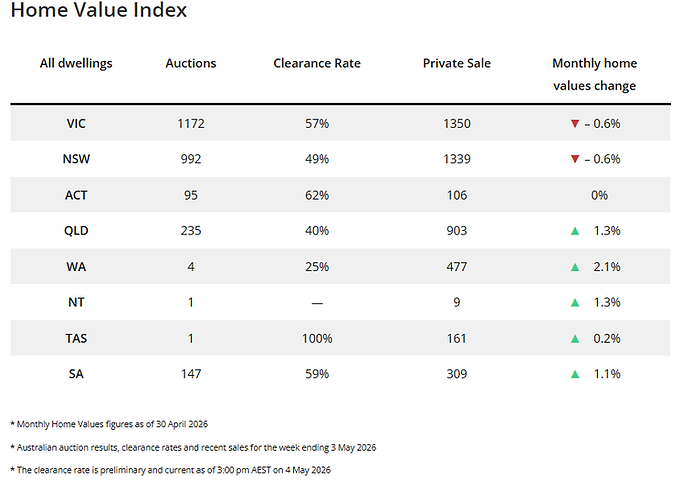692x480 pixels.
Task: Click NT private sale value 9
Action: (x=457, y=303)
